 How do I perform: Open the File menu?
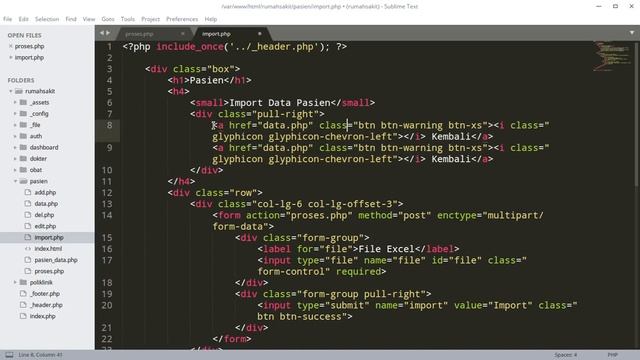tap(7, 19)
